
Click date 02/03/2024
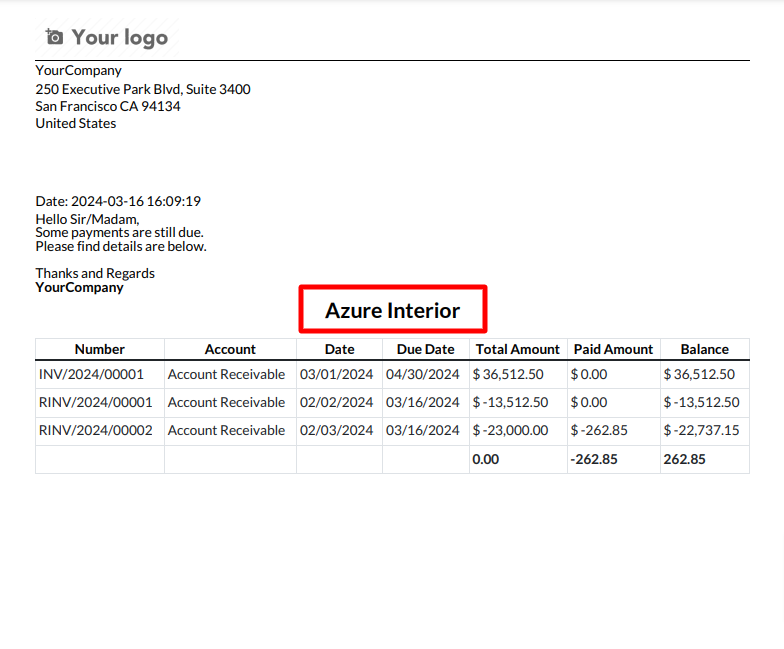336,430
